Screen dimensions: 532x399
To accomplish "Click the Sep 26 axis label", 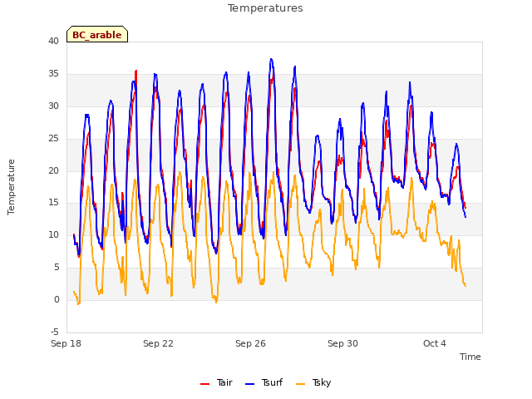I will [250, 343].
